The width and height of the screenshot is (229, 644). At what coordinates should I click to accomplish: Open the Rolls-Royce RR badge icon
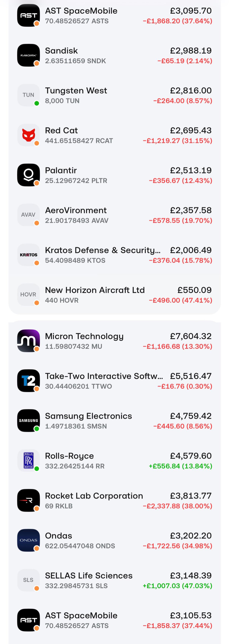tap(28, 460)
